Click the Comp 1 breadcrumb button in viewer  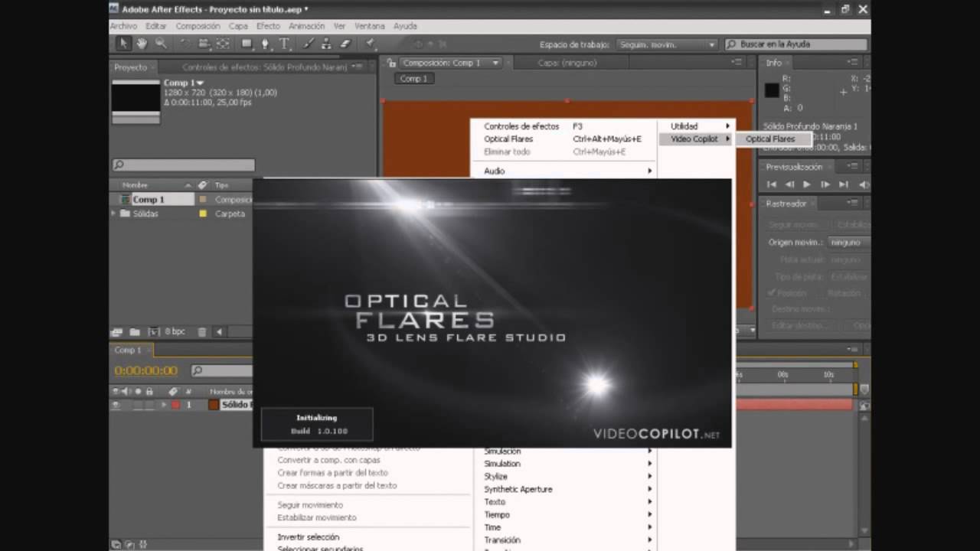413,79
